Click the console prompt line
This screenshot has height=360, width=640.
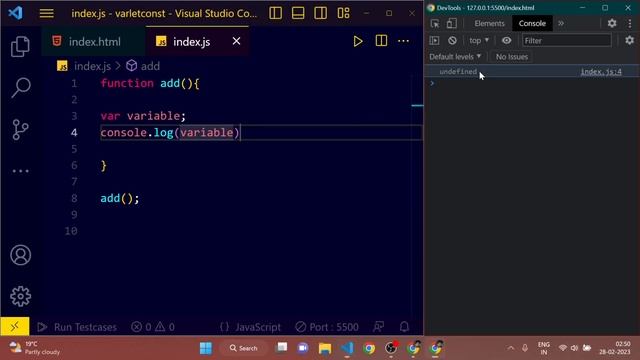[x=532, y=83]
